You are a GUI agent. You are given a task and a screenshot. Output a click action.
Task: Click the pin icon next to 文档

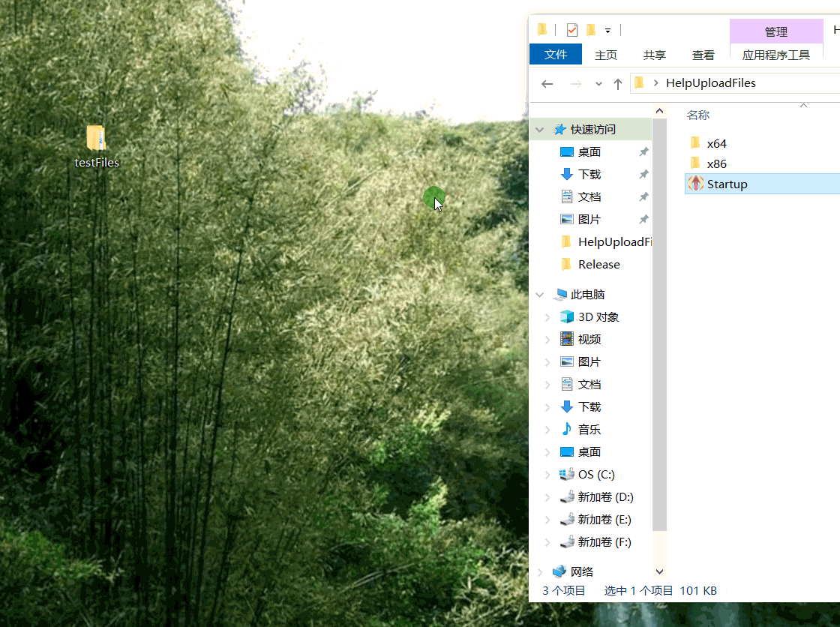pos(644,196)
